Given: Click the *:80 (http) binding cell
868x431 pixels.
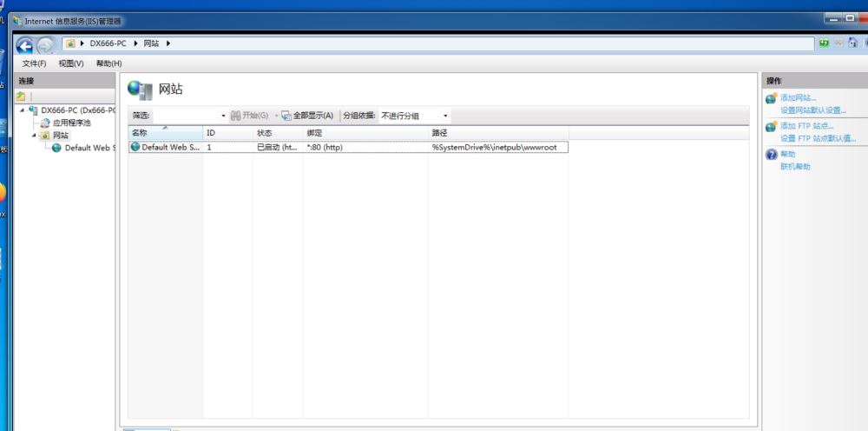Looking at the screenshot, I should pyautogui.click(x=325, y=148).
